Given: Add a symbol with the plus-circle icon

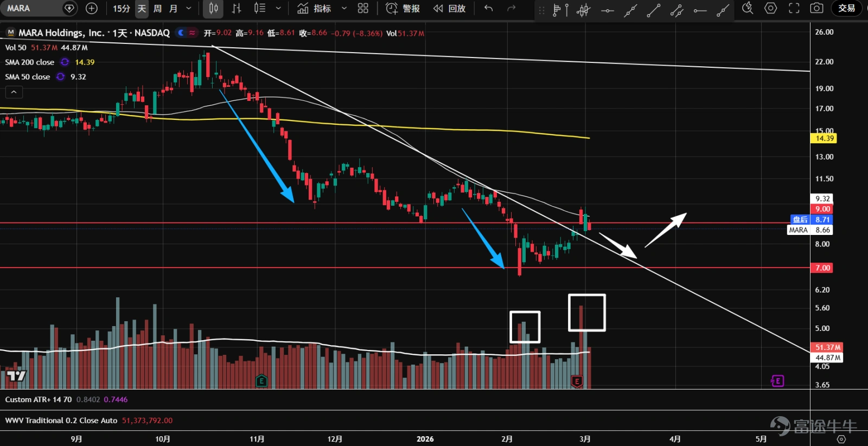Looking at the screenshot, I should [x=92, y=8].
